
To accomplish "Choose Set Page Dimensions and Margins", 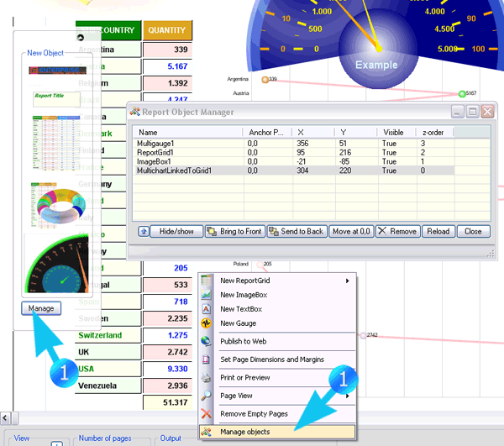I will click(x=278, y=359).
